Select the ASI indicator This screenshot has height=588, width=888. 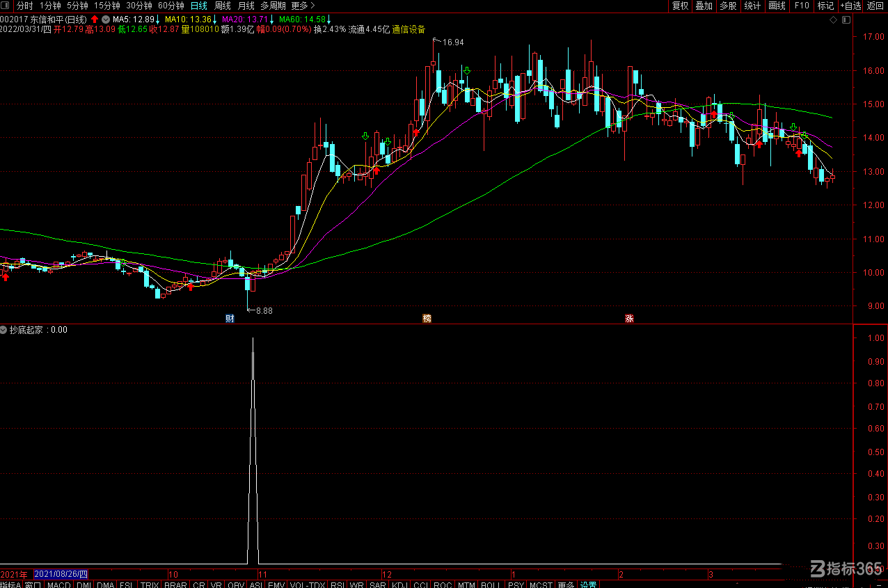[256, 585]
